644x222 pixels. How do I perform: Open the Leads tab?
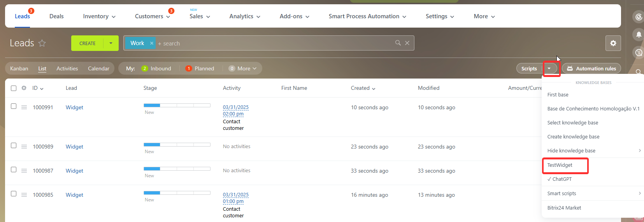pos(22,16)
